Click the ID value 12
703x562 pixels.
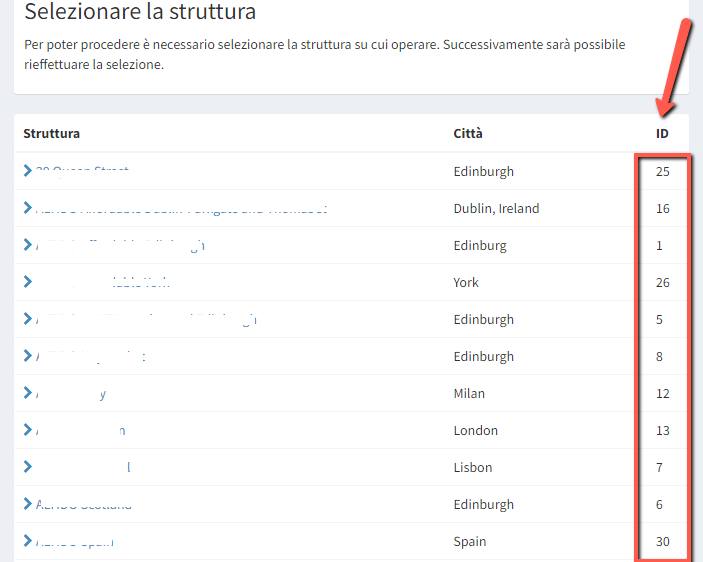(x=663, y=393)
